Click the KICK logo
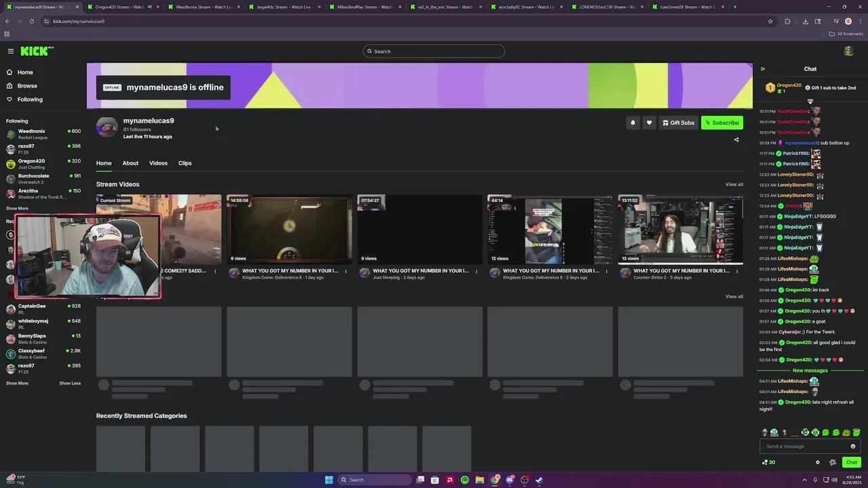Screen dimensions: 868x488 coord(37,52)
